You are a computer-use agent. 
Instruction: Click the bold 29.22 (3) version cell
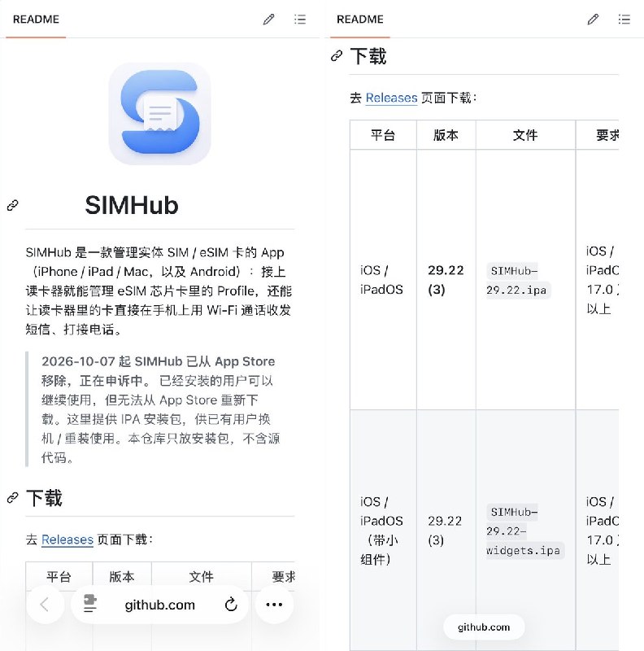point(446,280)
